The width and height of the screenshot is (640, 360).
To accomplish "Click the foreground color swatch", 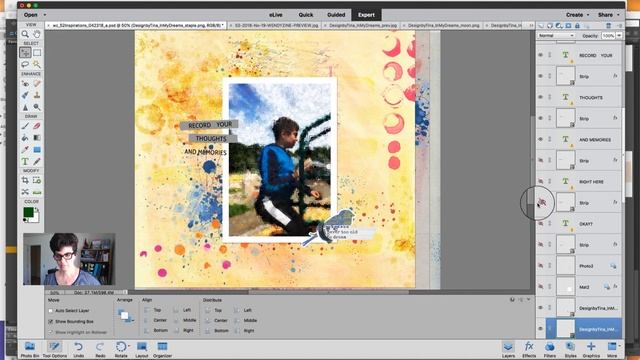I will point(28,212).
